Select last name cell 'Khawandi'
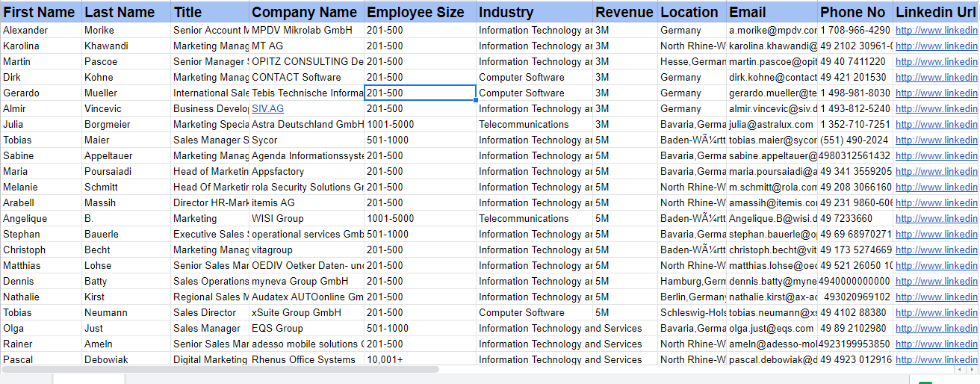Viewport: 980px width, 384px height. 127,46
